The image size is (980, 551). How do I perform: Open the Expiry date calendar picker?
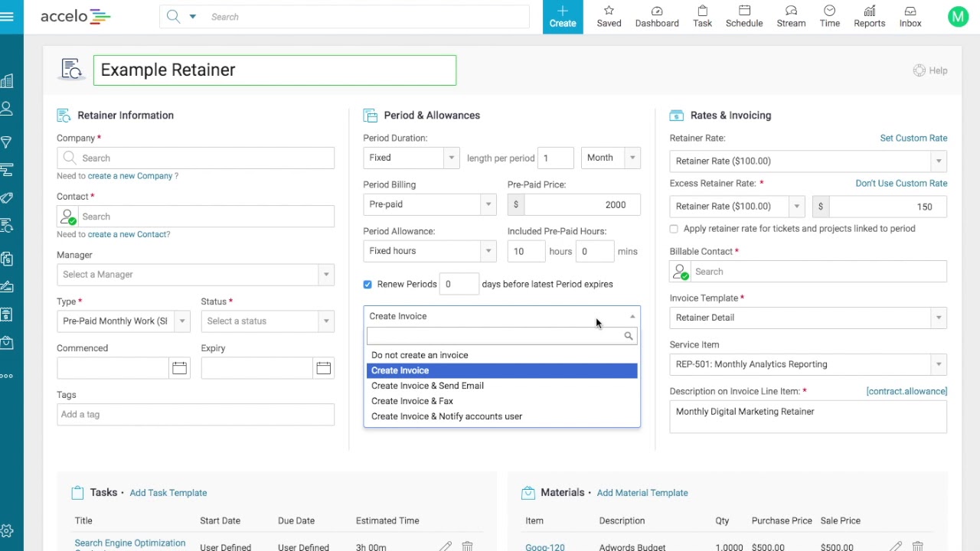[323, 368]
